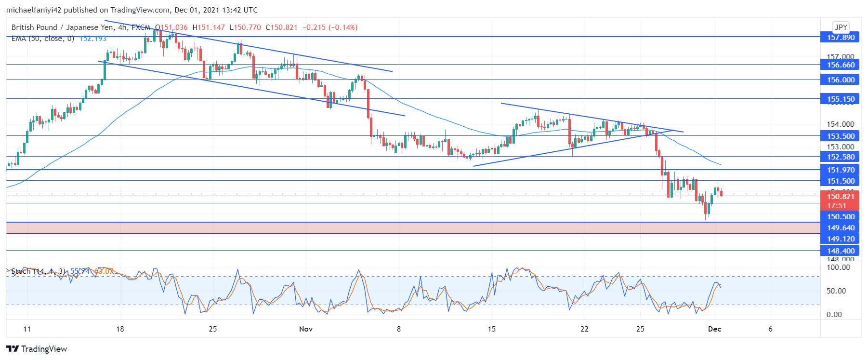Click the 25 date after Nov on the time axis
The image size is (868, 360).
click(x=640, y=329)
